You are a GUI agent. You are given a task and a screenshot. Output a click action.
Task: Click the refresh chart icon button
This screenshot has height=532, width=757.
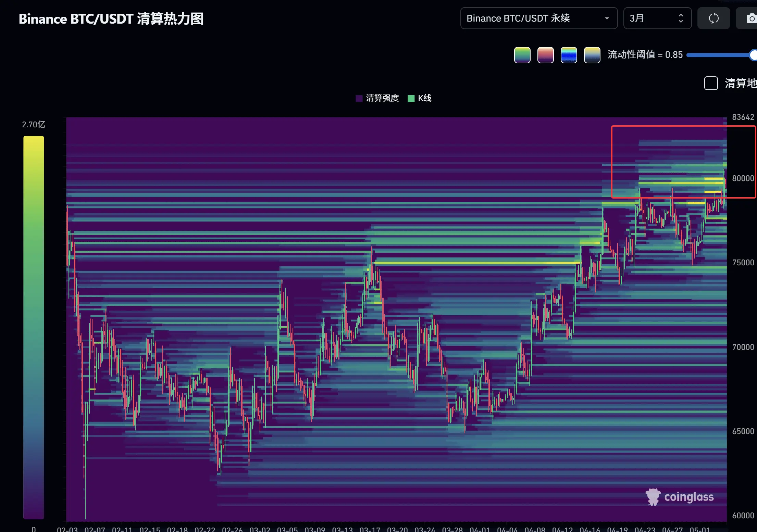point(713,18)
